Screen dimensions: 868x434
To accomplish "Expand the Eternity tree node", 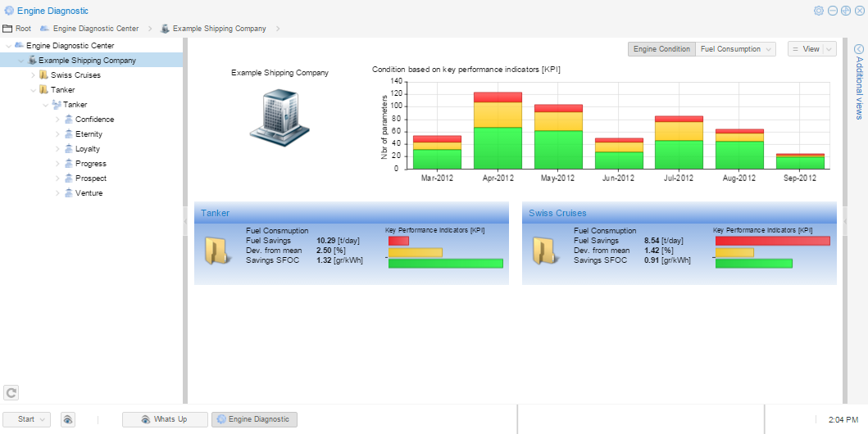I will coord(57,133).
